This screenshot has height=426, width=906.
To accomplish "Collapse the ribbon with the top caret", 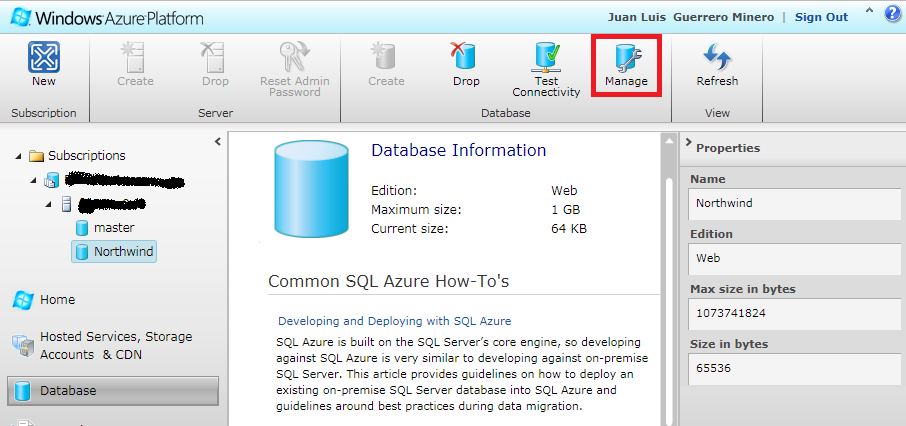I will (x=869, y=11).
